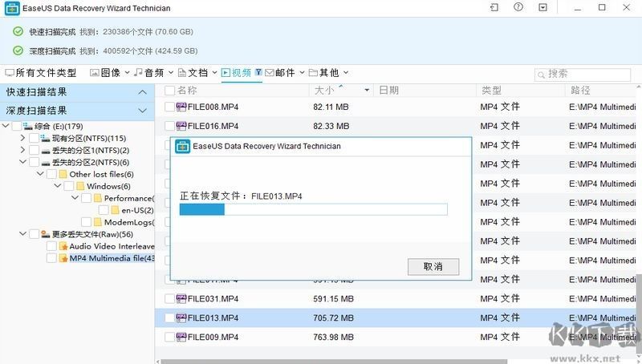Click the deep scan complete checkmark icon

pos(18,51)
